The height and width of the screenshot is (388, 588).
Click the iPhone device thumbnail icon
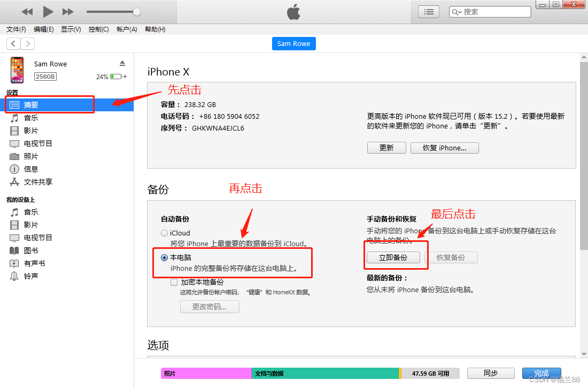pos(17,70)
